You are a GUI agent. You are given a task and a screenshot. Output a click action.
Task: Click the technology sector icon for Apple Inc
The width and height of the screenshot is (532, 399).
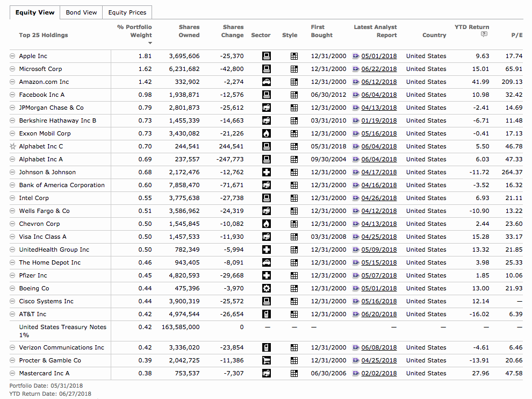tap(267, 56)
